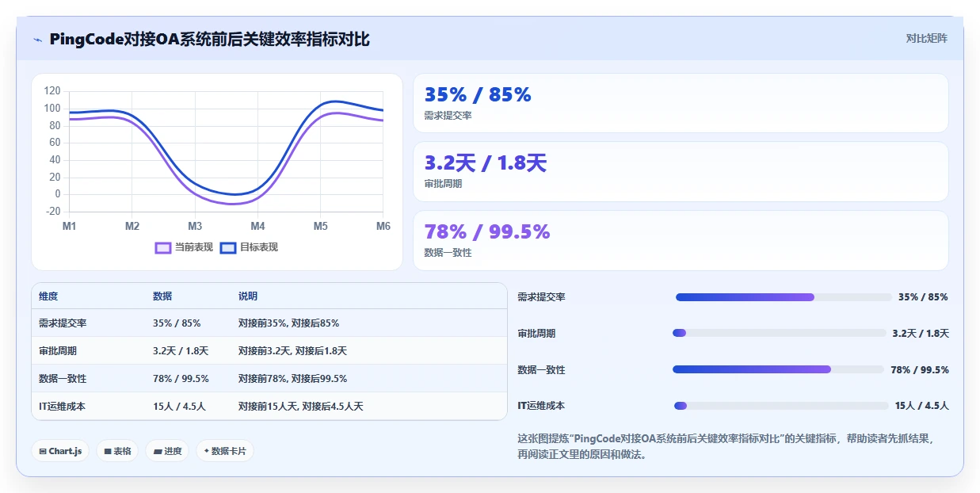Toggle the 目标表现 legend entry
The height and width of the screenshot is (493, 980).
click(249, 247)
